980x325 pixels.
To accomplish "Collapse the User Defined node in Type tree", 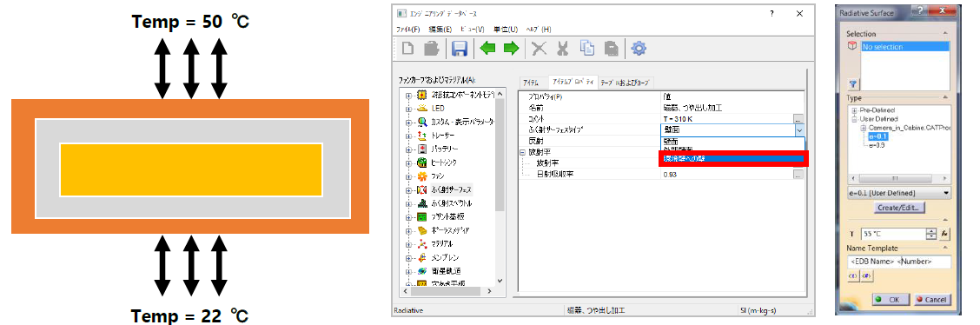I will (x=854, y=119).
